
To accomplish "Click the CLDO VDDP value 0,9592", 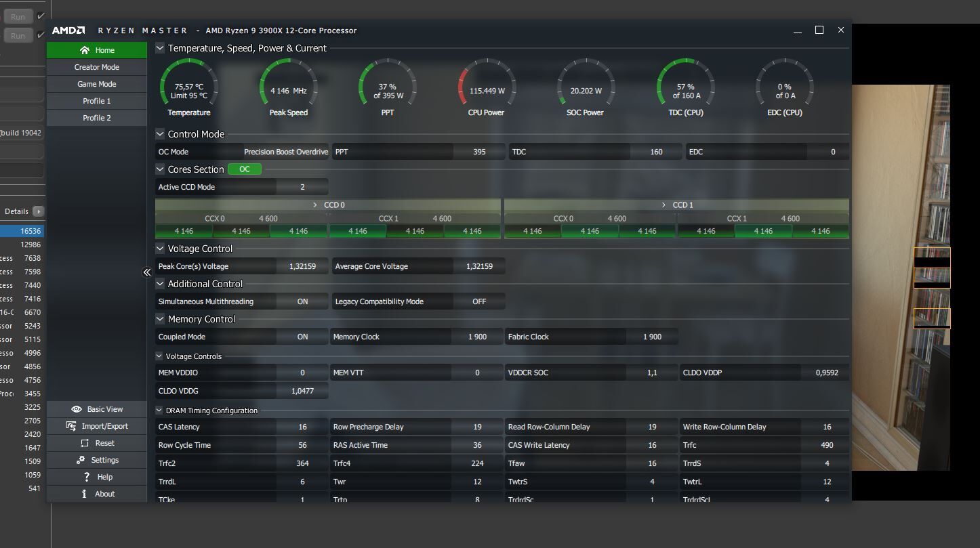I will pyautogui.click(x=825, y=373).
